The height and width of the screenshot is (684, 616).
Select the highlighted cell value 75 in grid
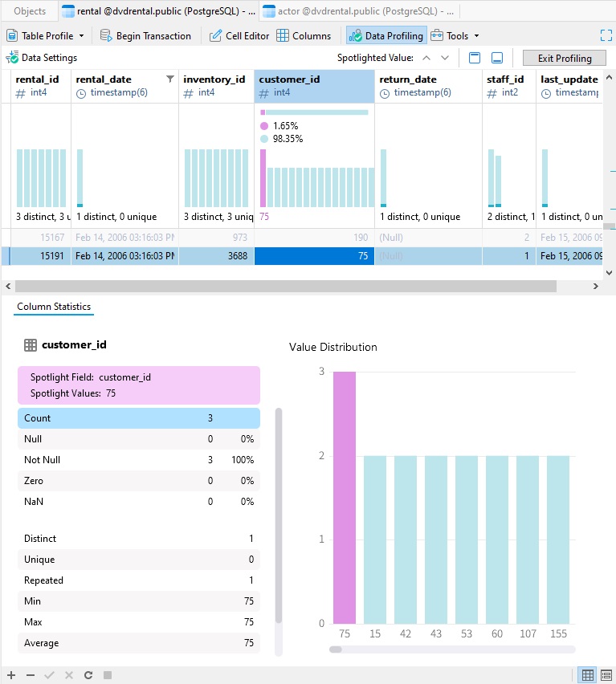click(314, 256)
